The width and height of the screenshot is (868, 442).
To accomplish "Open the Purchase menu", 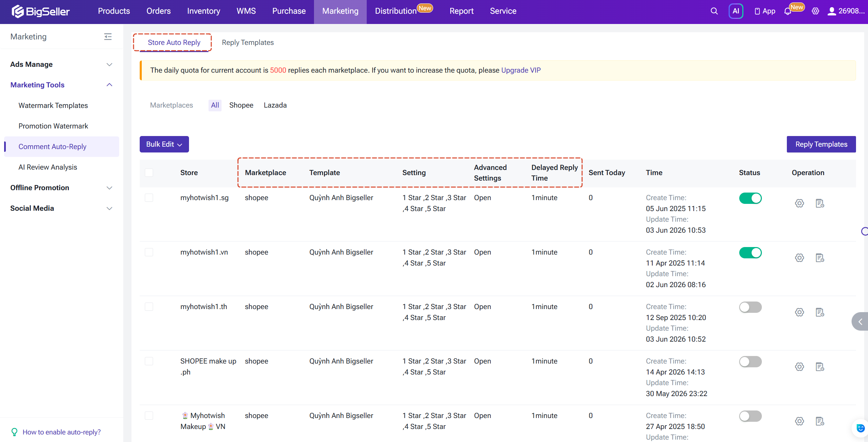I will [x=289, y=11].
